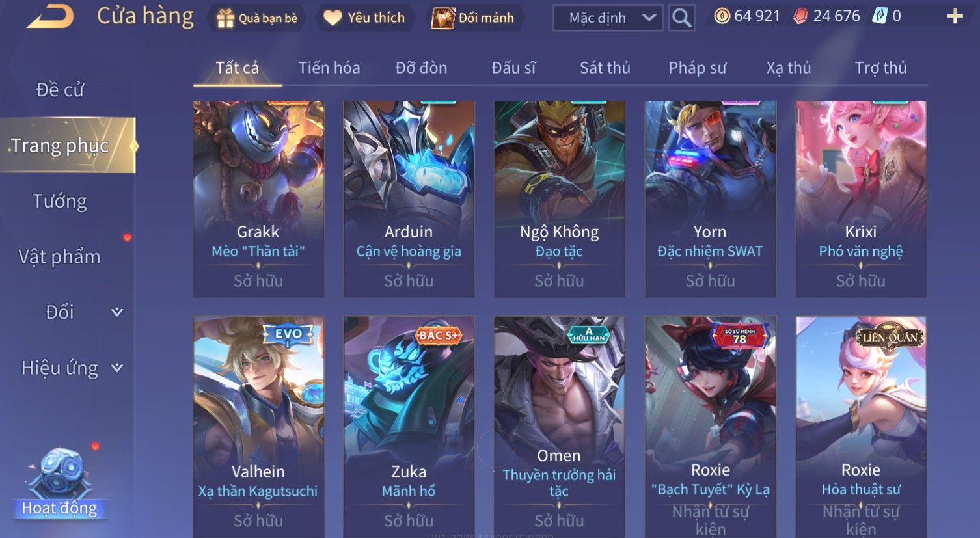
Task: Open Vật phẩm in the sidebar
Action: (60, 257)
